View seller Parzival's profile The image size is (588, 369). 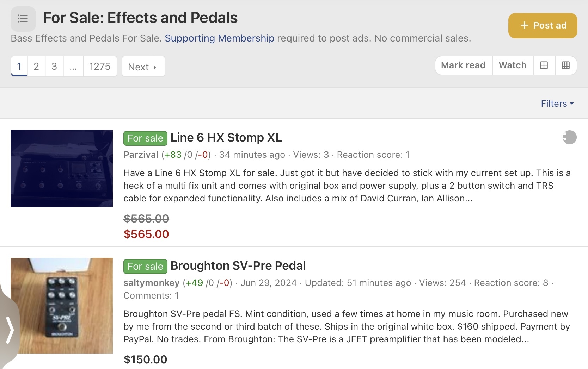click(x=141, y=155)
